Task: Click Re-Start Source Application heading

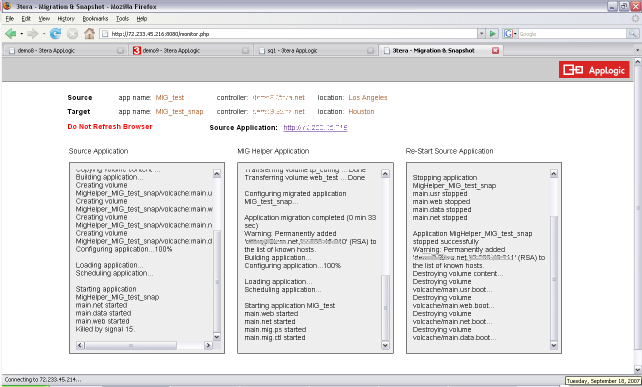Action: (x=449, y=151)
